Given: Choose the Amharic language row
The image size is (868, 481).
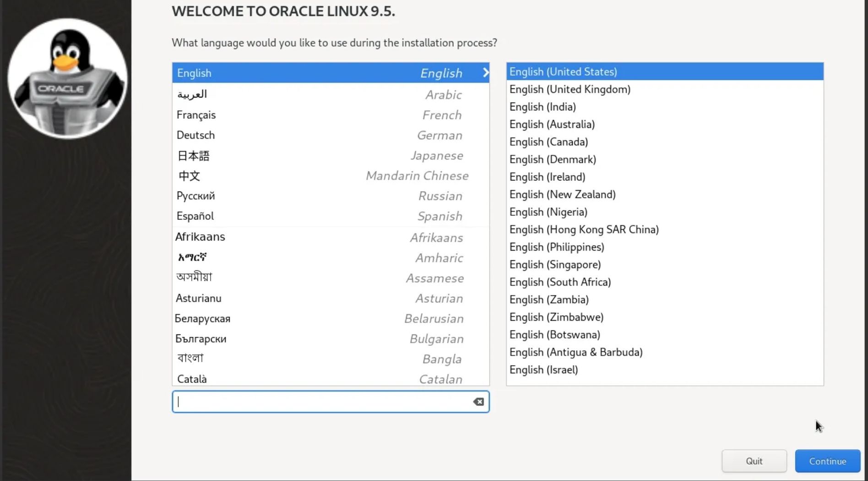Looking at the screenshot, I should pos(331,258).
